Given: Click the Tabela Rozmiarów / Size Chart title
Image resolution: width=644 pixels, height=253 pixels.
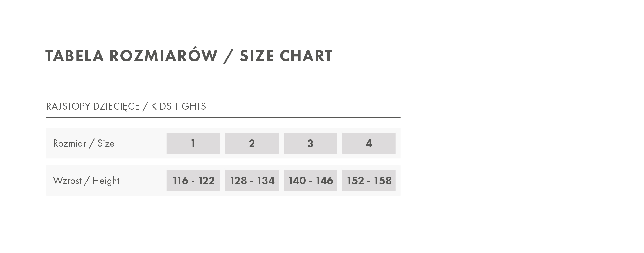Looking at the screenshot, I should pos(189,55).
